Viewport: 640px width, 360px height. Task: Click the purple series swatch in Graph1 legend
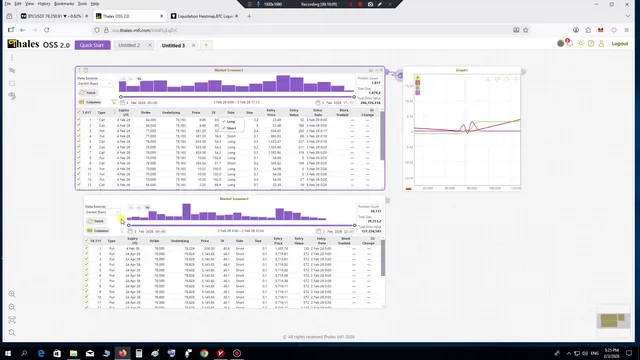[418, 93]
